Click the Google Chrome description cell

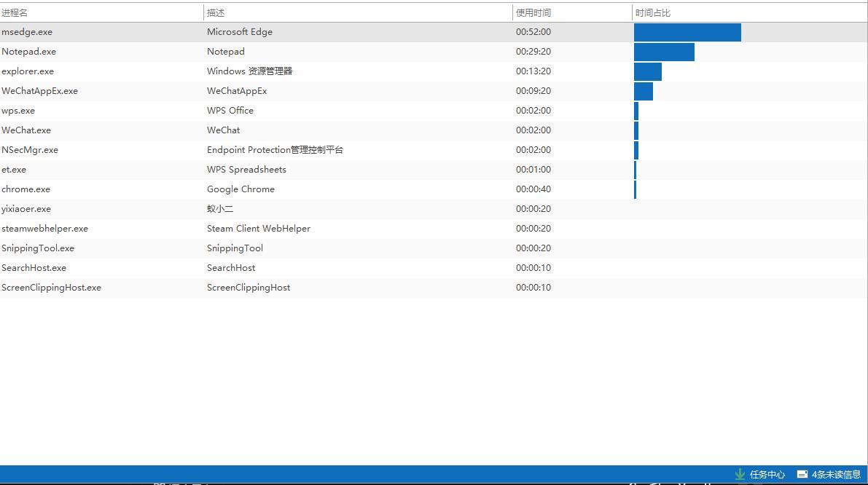(241, 189)
